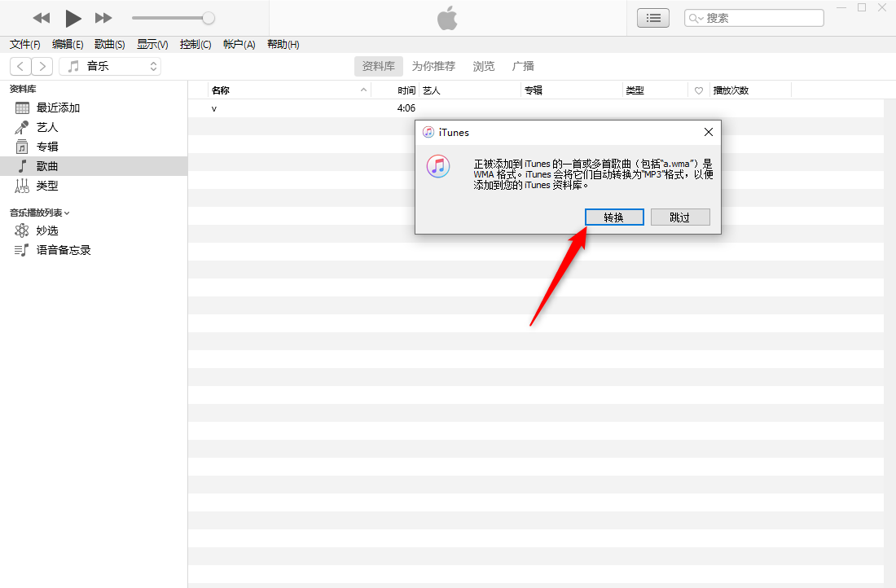Adjust the volume slider knob
This screenshot has width=896, height=588.
209,18
